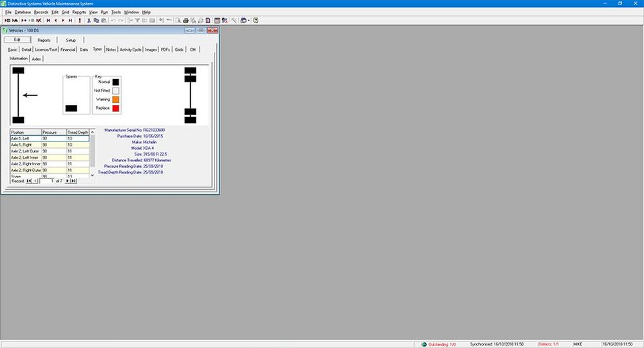The image size is (644, 348).
Task: Click the Vehicles window title icon
Action: coord(5,30)
